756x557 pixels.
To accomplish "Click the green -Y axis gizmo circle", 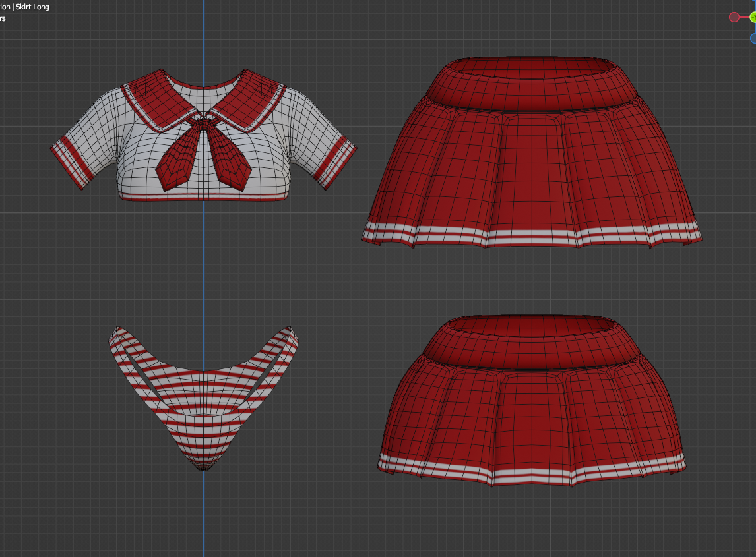I will tap(753, 17).
